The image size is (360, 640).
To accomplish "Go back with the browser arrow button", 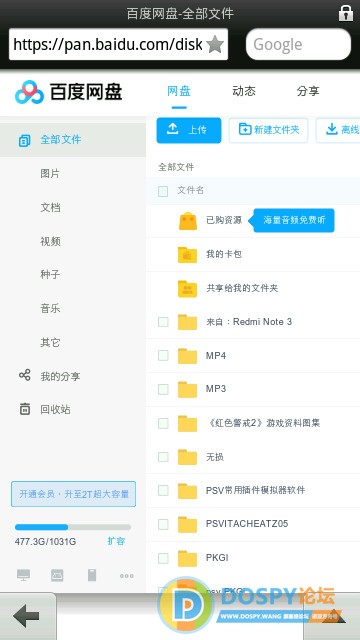I will (x=26, y=616).
